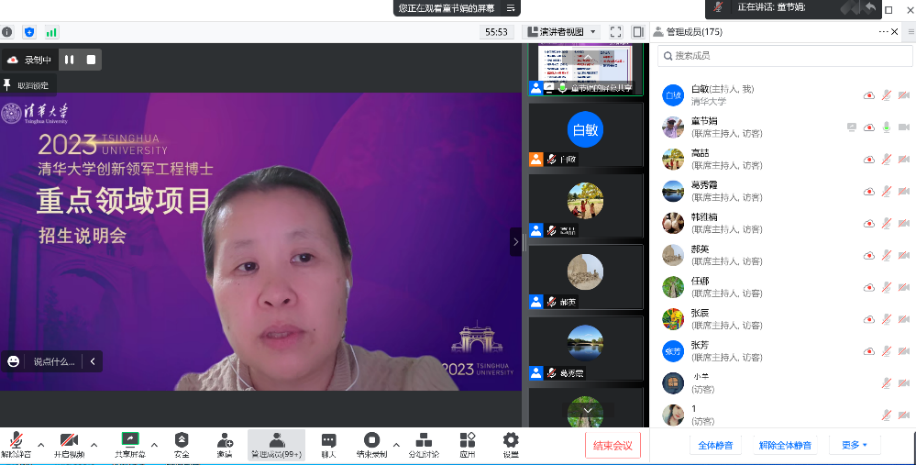The width and height of the screenshot is (916, 465).
Task: Click 全体静音 mute all button
Action: (716, 445)
